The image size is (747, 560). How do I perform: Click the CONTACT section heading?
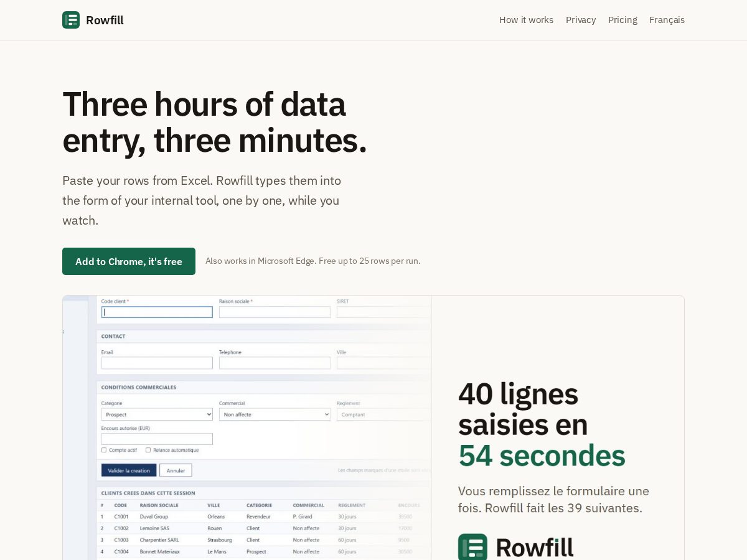tap(113, 336)
